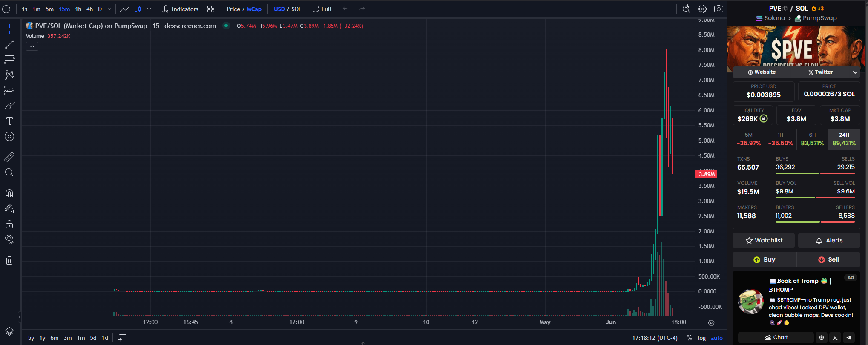Expand the chart style dropdown arrow
The width and height of the screenshot is (868, 345).
[149, 9]
